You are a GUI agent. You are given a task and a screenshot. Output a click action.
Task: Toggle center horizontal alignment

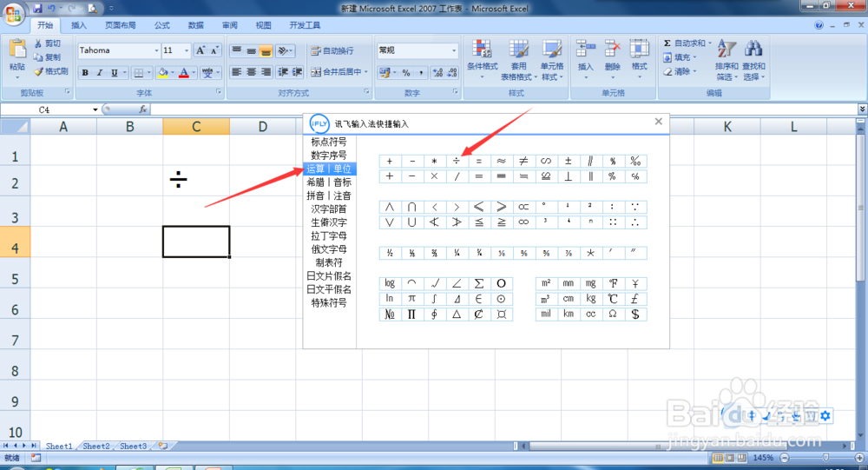pos(251,72)
